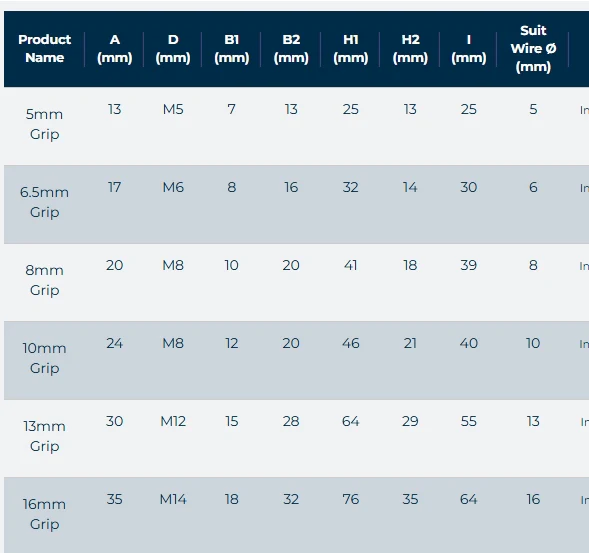The image size is (589, 553).
Task: Click the 6.5mm Grip row label
Action: 44,202
